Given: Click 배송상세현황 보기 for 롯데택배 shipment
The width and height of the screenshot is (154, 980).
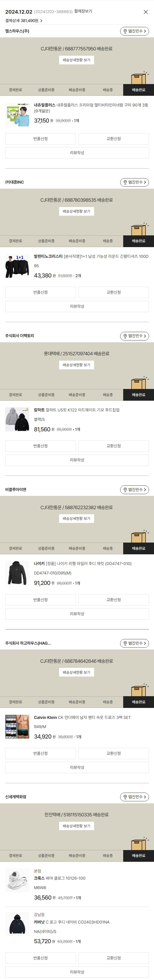Looking at the screenshot, I should (77, 365).
